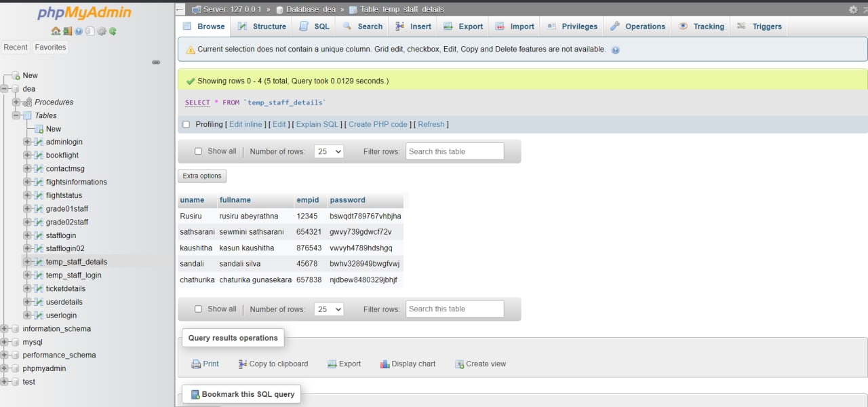Expand the information_schema database

[5, 329]
